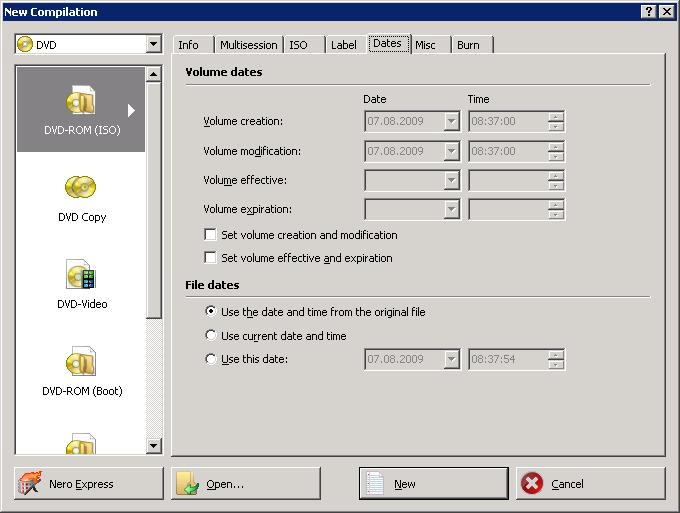
Task: Click the Volume creation time spinner
Action: click(x=556, y=121)
